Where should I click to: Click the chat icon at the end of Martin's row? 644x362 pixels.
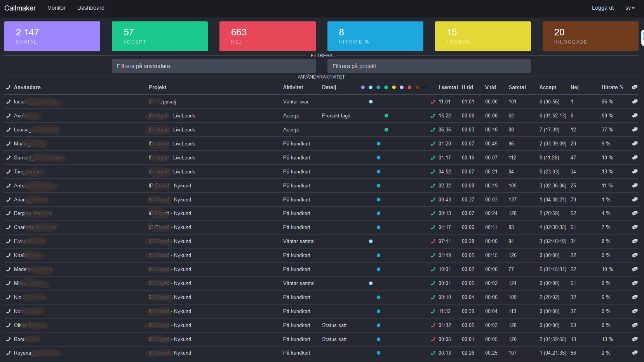[635, 143]
